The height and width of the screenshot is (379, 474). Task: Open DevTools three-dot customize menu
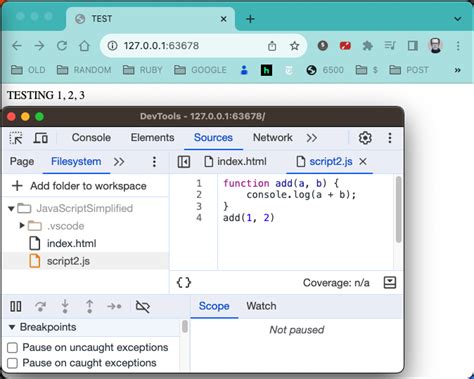click(390, 138)
